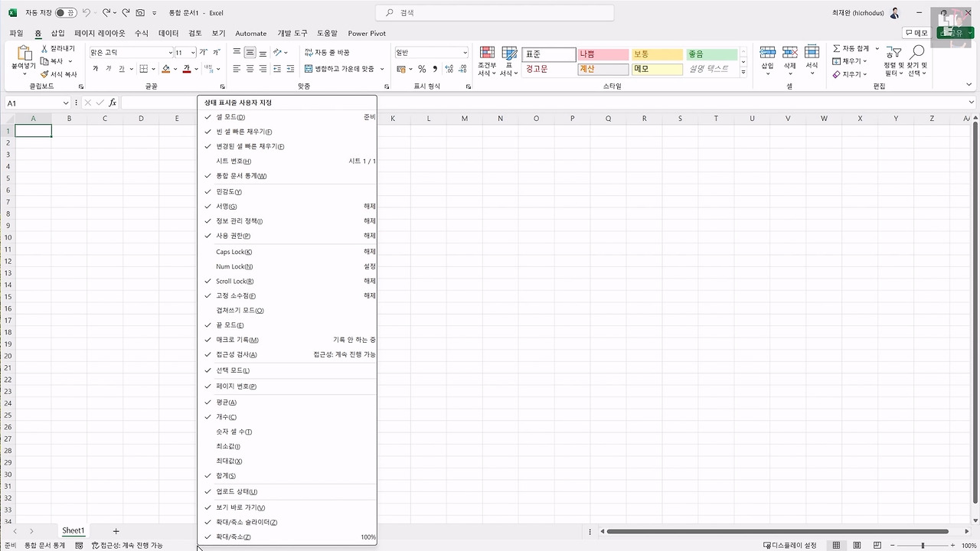980x551 pixels.
Task: Click the Undo arrow in quick access toolbar
Action: (87, 13)
